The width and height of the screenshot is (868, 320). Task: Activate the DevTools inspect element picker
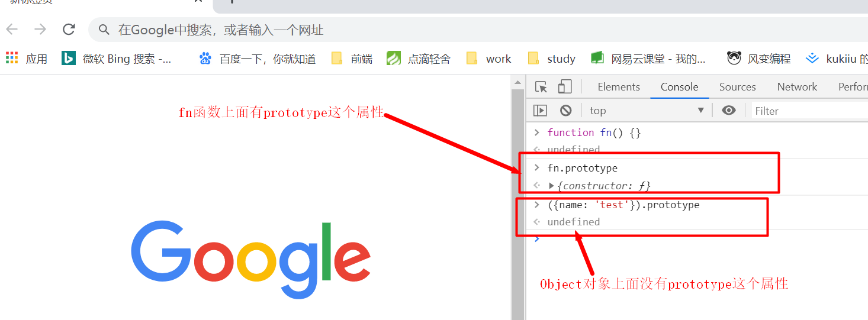(x=541, y=87)
